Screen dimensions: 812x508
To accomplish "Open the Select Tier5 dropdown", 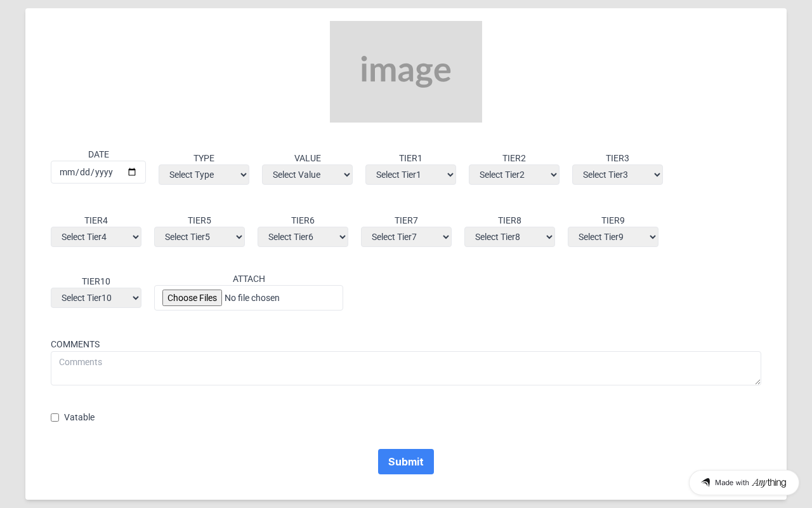I will (199, 237).
